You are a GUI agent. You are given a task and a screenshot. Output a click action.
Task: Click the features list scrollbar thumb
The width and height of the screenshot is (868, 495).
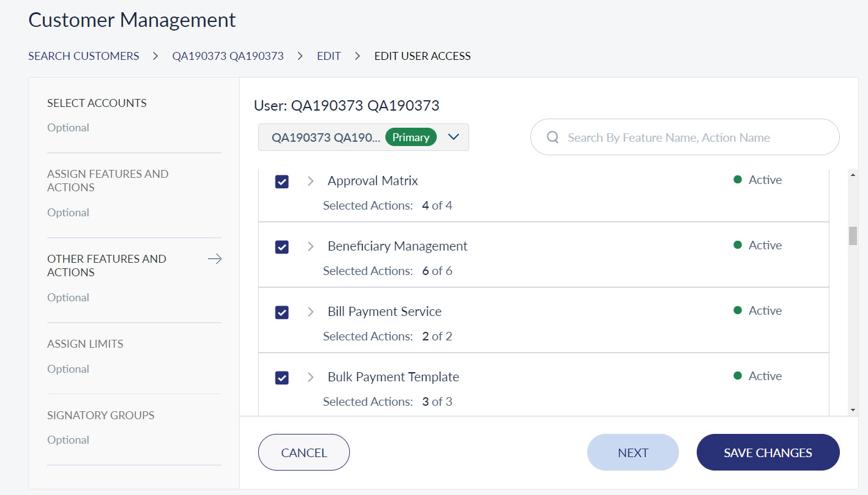point(853,235)
